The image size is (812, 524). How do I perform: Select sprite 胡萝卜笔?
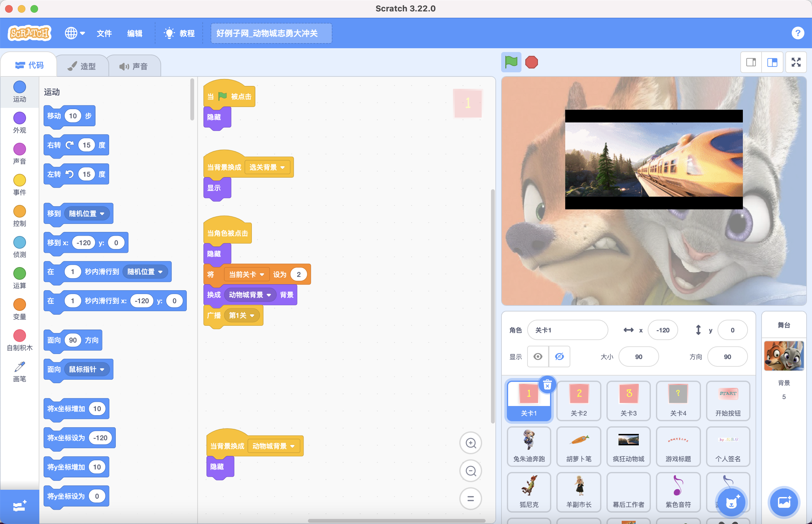click(579, 446)
